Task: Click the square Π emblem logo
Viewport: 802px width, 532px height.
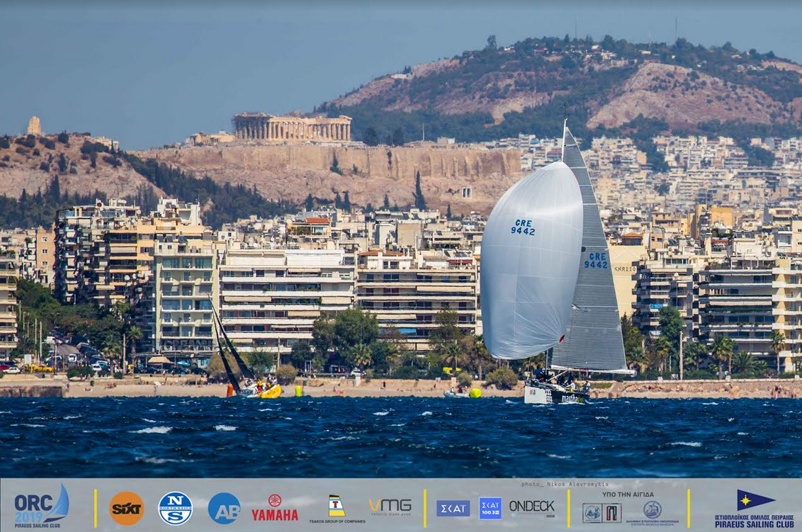Action: tap(612, 513)
